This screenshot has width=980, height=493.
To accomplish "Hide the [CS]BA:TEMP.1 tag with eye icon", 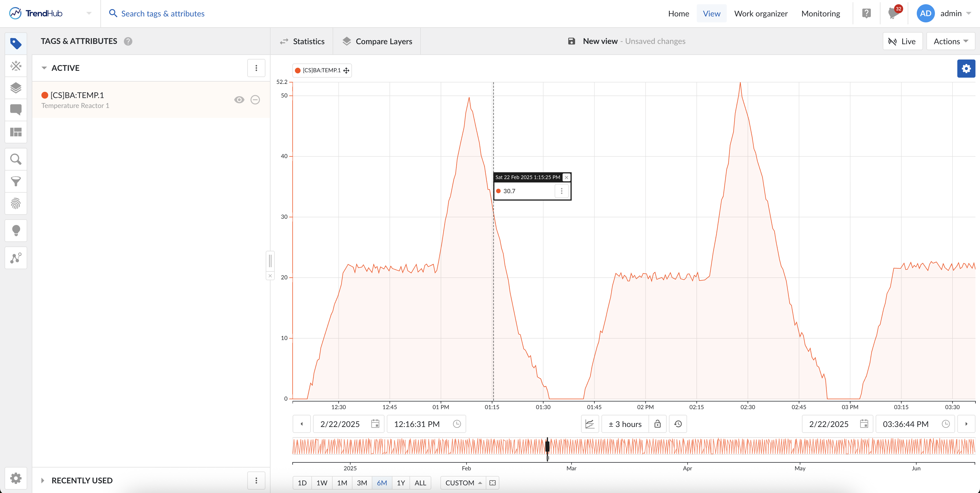I will 239,99.
